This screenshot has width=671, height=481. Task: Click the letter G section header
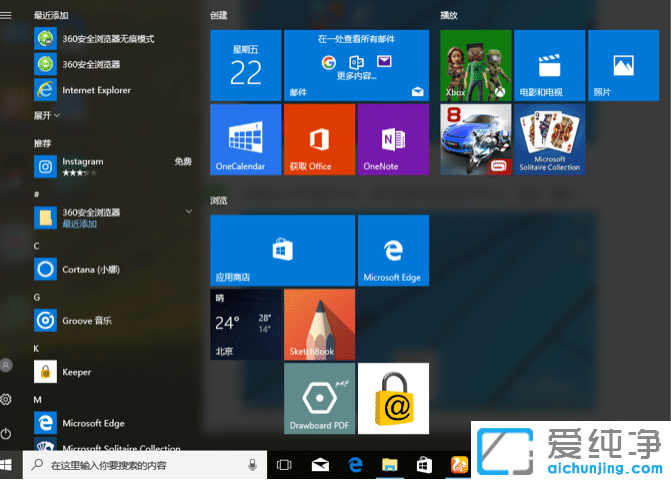37,297
